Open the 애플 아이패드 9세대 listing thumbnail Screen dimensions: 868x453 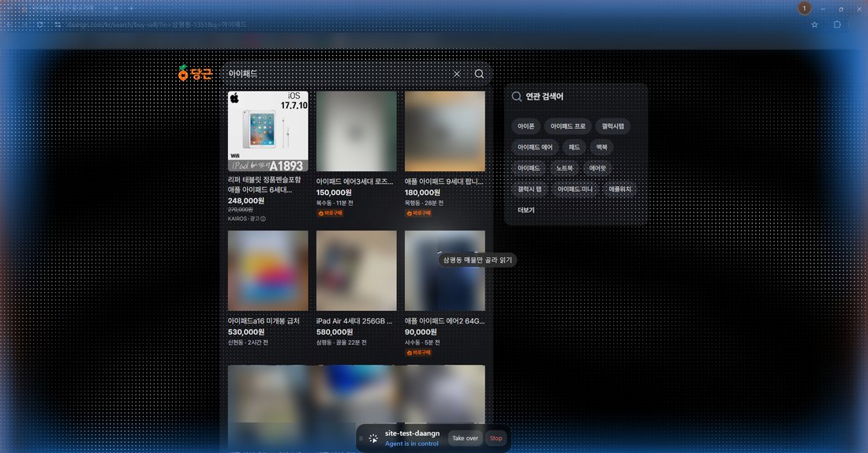(445, 131)
